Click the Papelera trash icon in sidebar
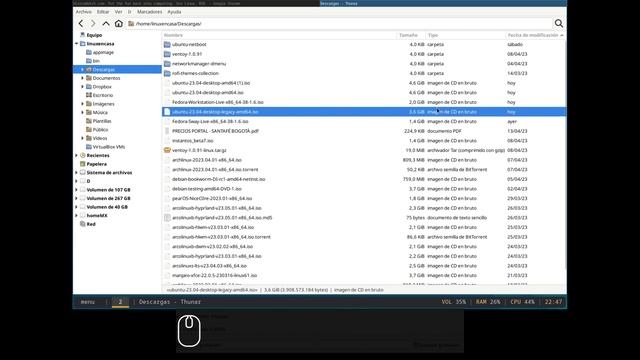Image resolution: width=640 pixels, height=360 pixels. [x=82, y=164]
